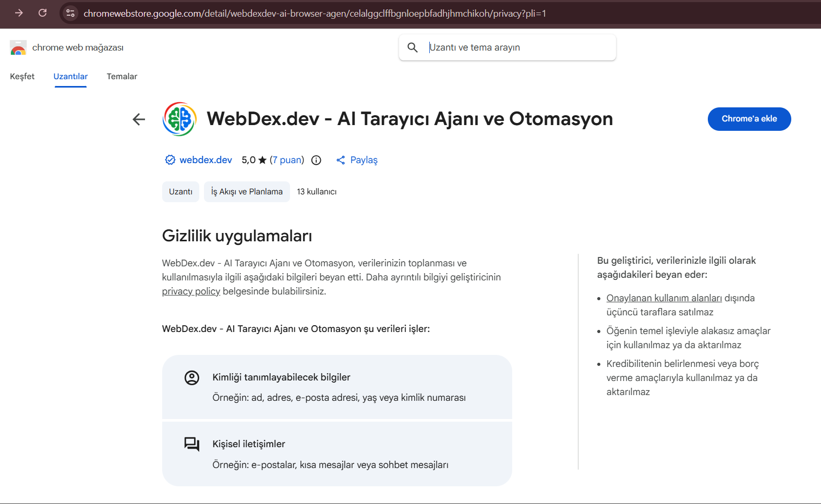Focus the 'Uzantı ve tema arayın' search box
The width and height of the screenshot is (821, 504).
coord(508,47)
